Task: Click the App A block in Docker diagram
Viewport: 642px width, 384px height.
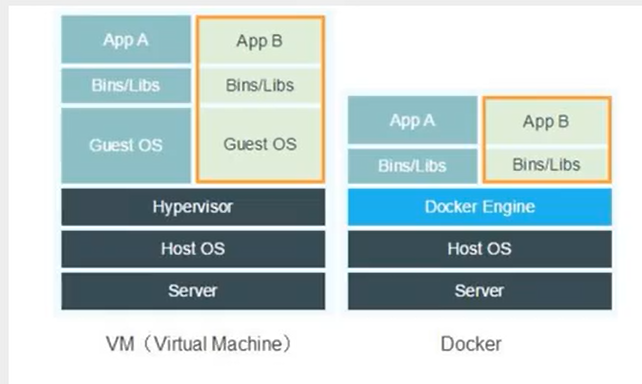Action: 413,120
